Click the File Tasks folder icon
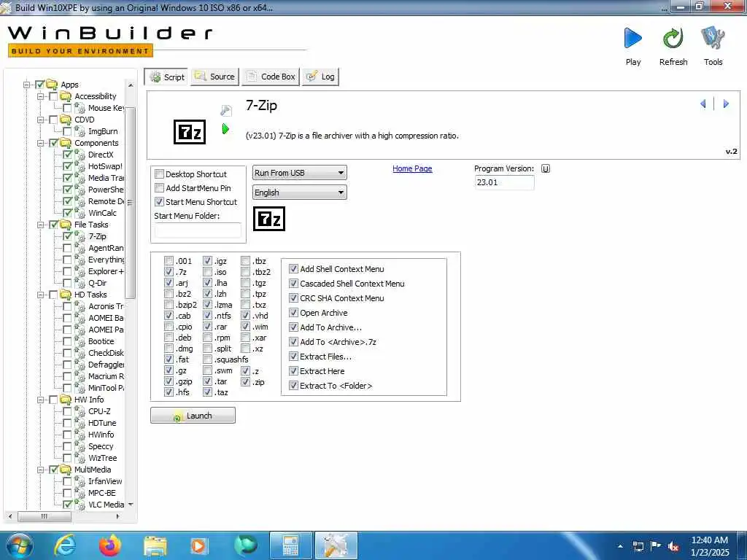This screenshot has width=747, height=560. (x=66, y=225)
